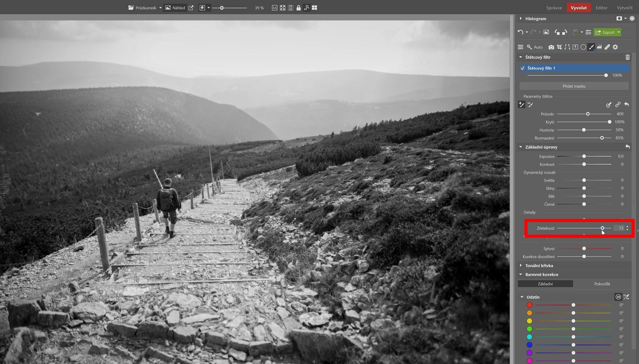Reset brush parameters with the return arrow
Viewport: 639px width, 364px height.
click(627, 105)
